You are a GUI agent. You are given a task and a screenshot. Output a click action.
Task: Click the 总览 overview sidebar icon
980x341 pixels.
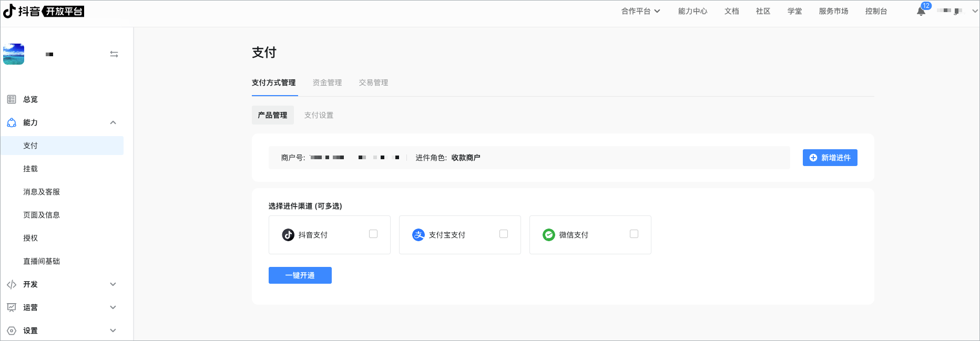point(12,99)
